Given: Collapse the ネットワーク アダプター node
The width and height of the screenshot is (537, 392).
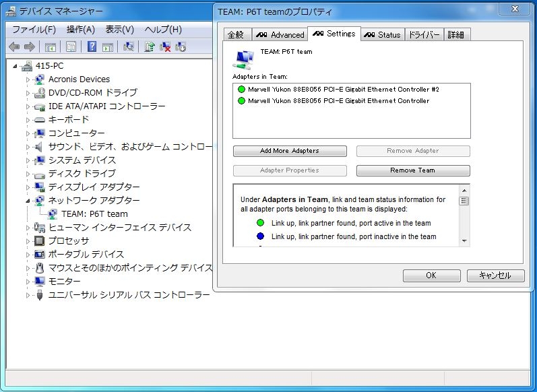Looking at the screenshot, I should click(x=28, y=201).
